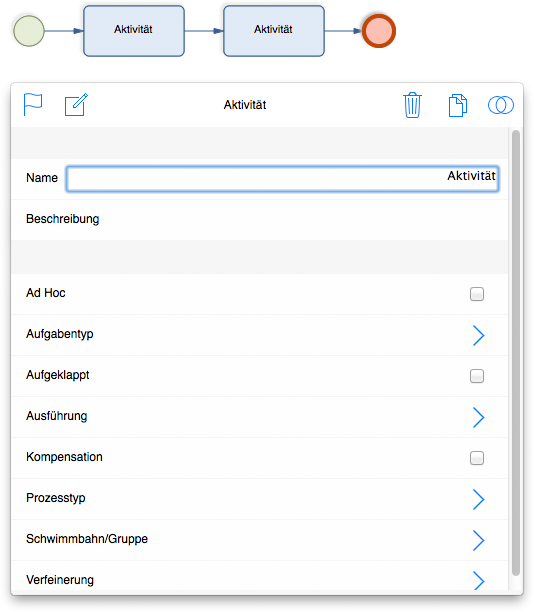Screen dimensions: 534x612
Task: Click into the Name text field
Action: point(282,178)
